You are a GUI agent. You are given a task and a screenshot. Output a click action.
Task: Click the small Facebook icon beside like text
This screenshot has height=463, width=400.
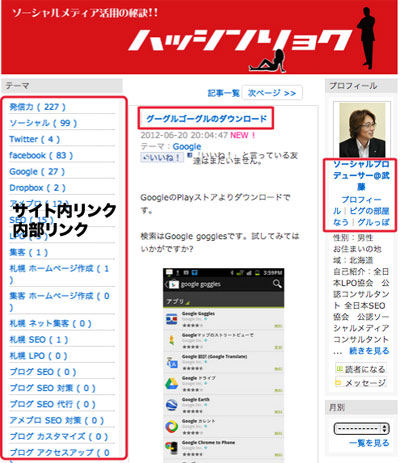tap(189, 155)
